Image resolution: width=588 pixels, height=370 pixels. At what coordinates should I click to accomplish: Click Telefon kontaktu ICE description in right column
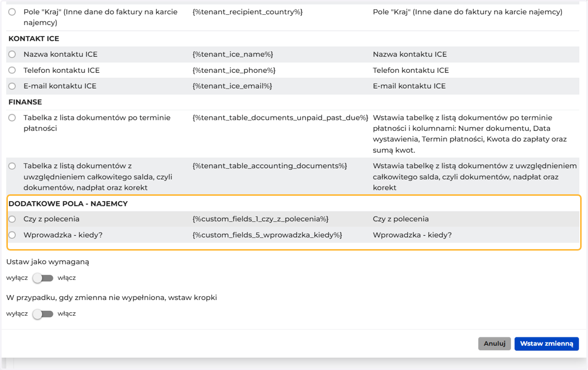(411, 70)
